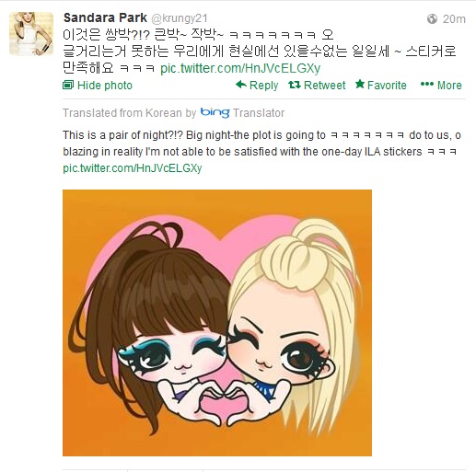Click the Sandara Park display name
Viewport: 476px width, 472px height.
coord(105,17)
